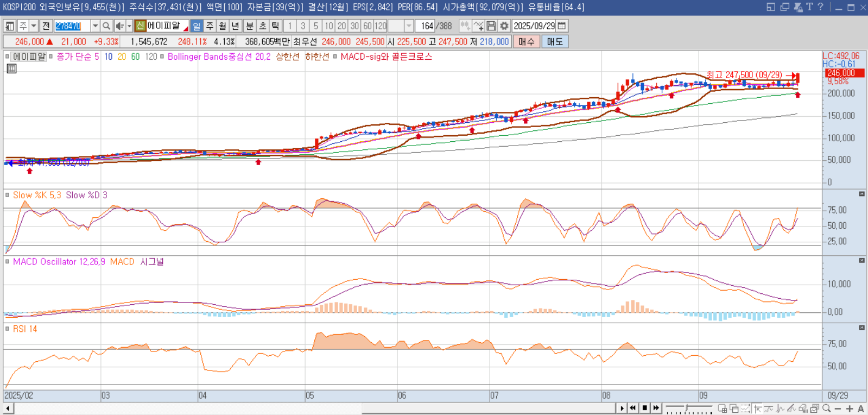Select the 120 interval button
Screen dimensions: 868x415
click(381, 26)
